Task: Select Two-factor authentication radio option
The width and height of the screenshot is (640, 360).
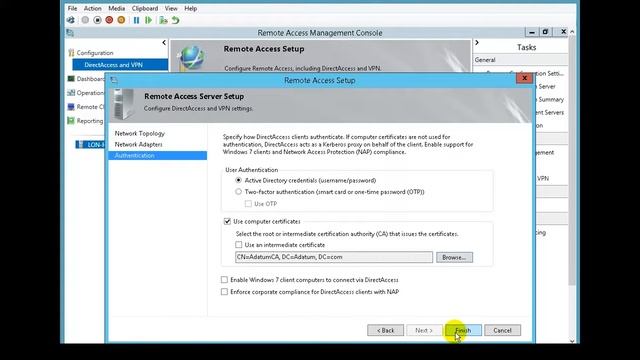Action: coord(238,191)
